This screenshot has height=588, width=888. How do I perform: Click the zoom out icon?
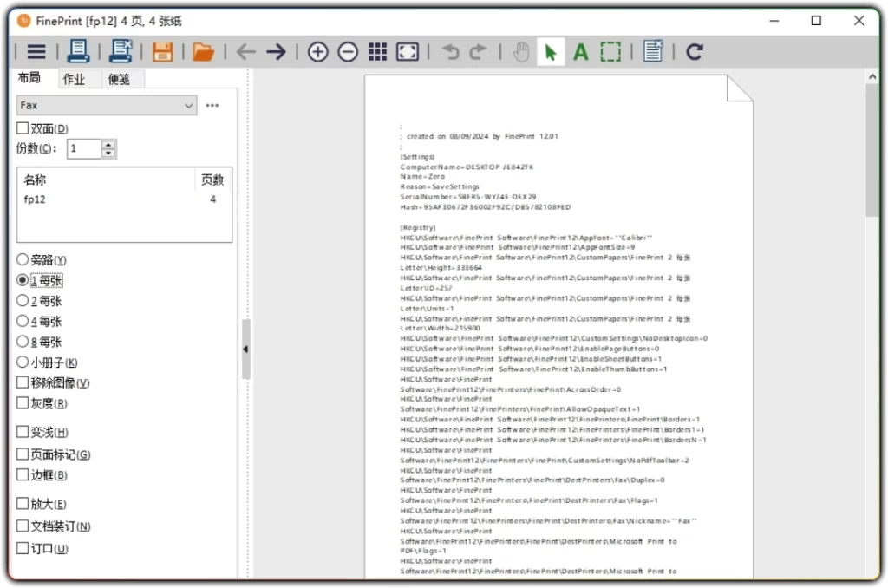click(348, 51)
